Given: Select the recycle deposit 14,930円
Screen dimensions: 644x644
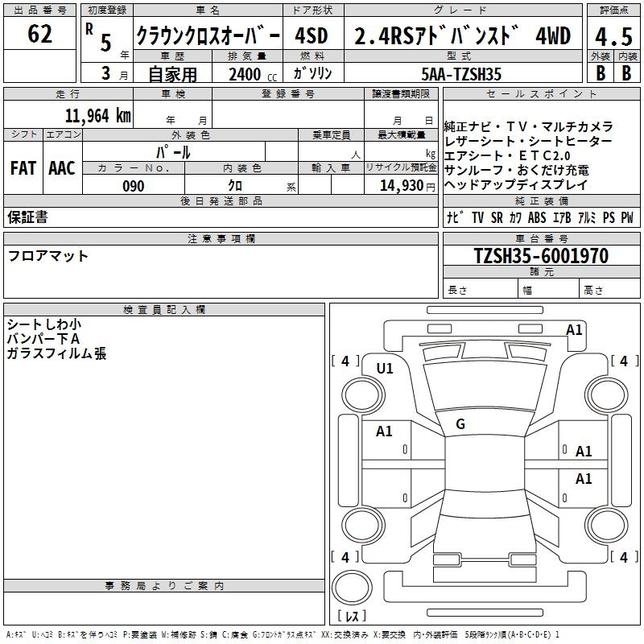Looking at the screenshot, I should point(408,186).
